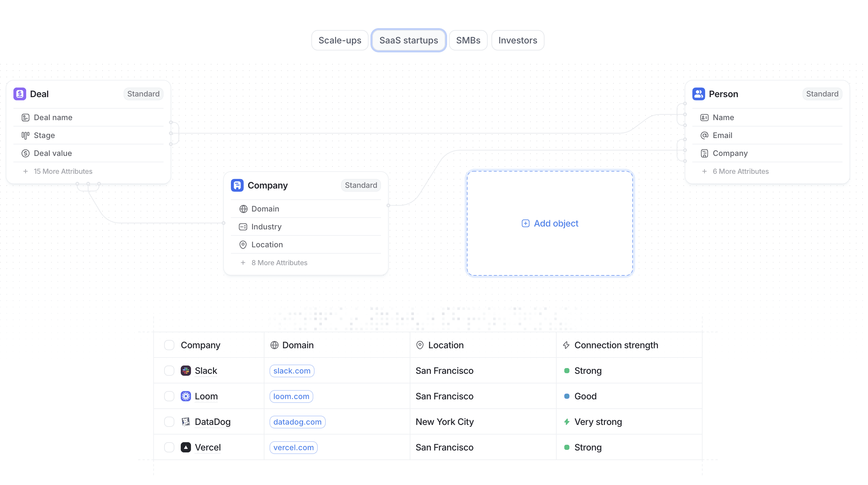Viewport: 868px width, 485px height.
Task: Click the green Strong status dot for Vercel
Action: click(x=567, y=447)
